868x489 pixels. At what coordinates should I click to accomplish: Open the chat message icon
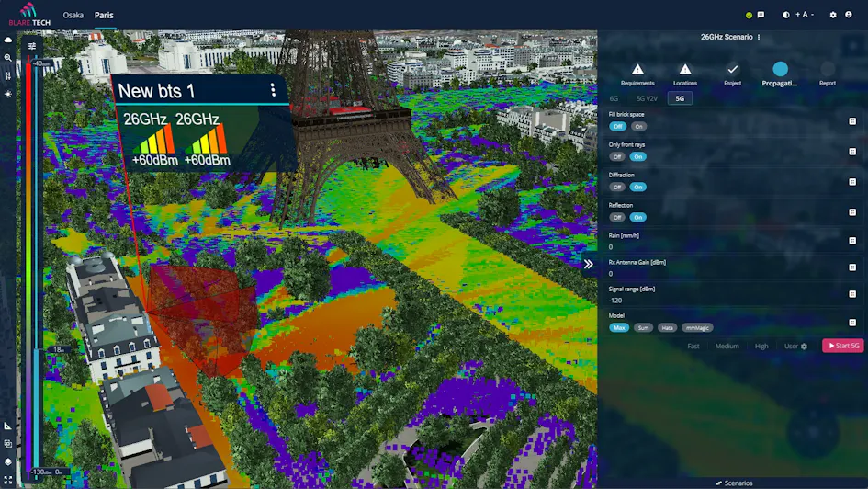pyautogui.click(x=761, y=15)
